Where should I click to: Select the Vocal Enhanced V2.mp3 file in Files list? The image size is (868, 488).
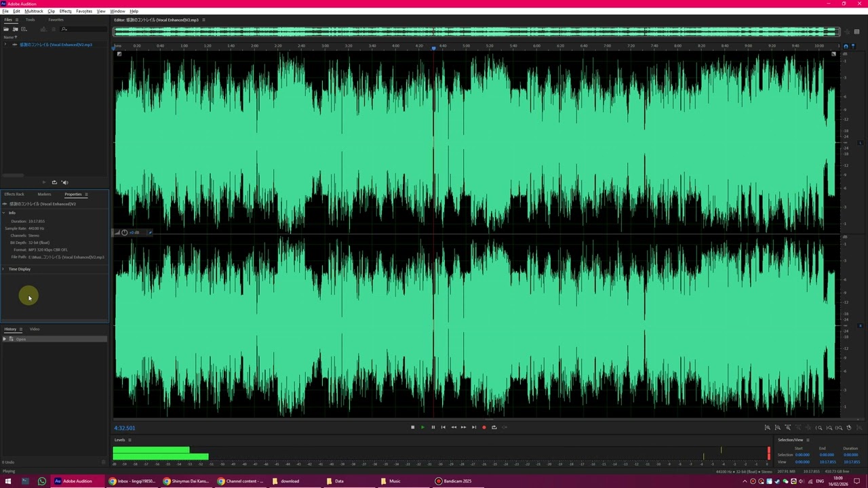point(56,45)
